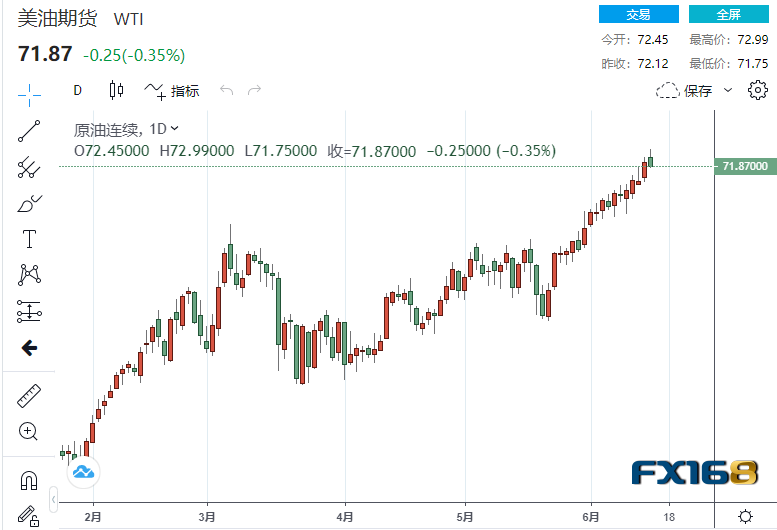Select the trend line drawing tool
The height and width of the screenshot is (530, 777).
pos(29,131)
